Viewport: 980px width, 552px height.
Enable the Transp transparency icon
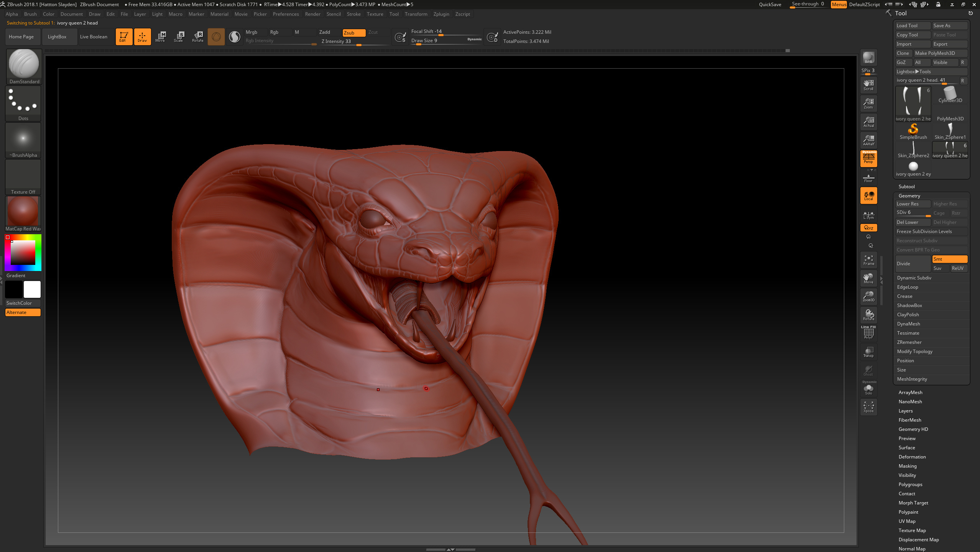click(x=868, y=352)
